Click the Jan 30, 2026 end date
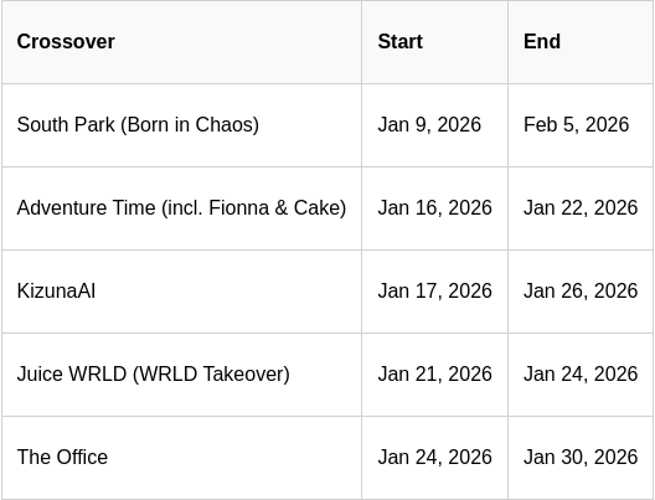 (580, 457)
